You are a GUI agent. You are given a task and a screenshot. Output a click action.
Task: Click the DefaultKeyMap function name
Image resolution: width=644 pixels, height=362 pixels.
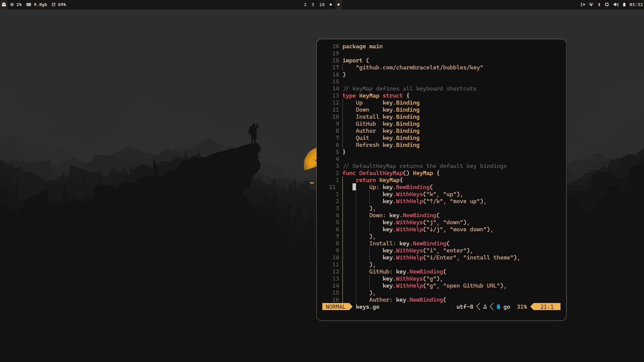click(x=381, y=173)
